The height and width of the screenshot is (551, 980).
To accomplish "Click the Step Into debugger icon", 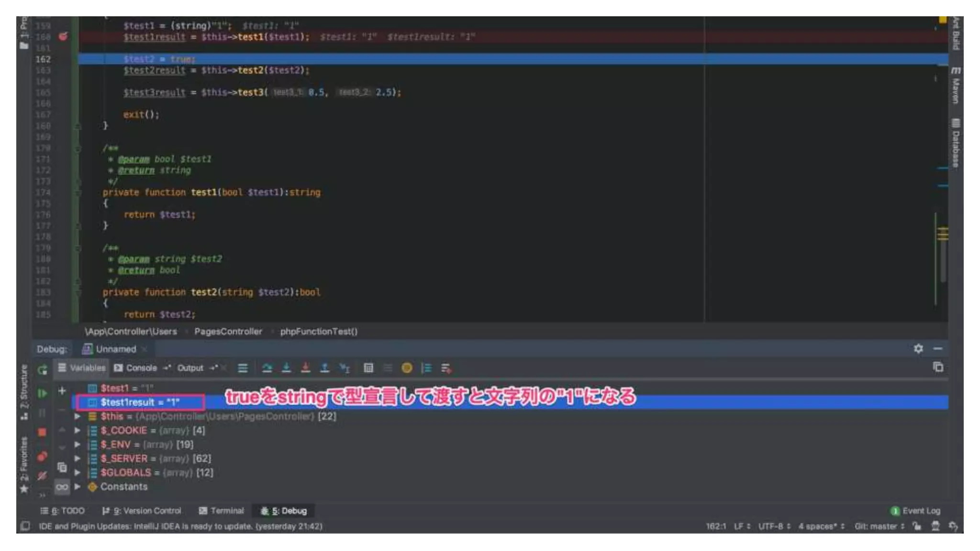I will click(x=286, y=368).
